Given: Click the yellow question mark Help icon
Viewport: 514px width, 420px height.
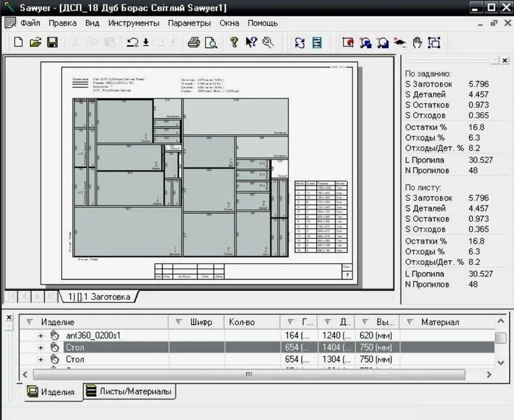Looking at the screenshot, I should coord(234,42).
